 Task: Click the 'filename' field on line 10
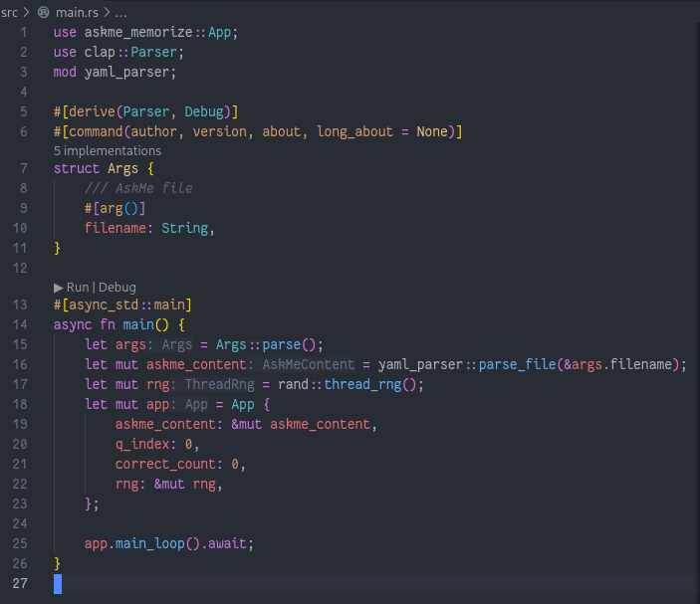[116, 229]
